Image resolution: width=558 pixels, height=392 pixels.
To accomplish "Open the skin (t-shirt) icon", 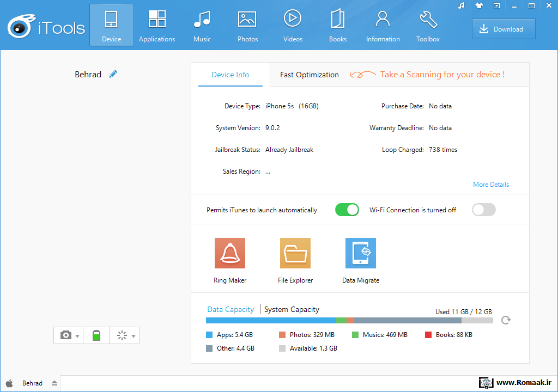I will [x=479, y=5].
